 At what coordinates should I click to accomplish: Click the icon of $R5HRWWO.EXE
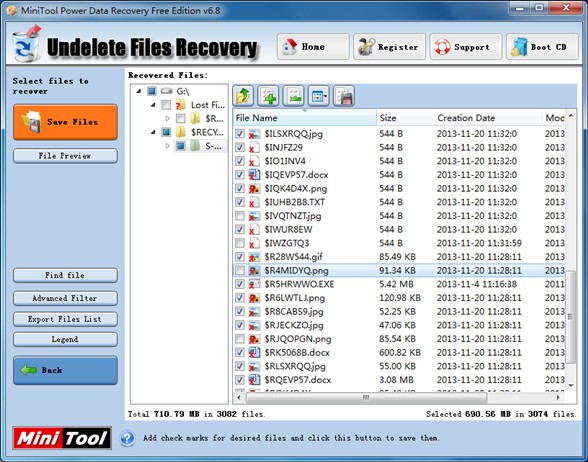coord(254,284)
